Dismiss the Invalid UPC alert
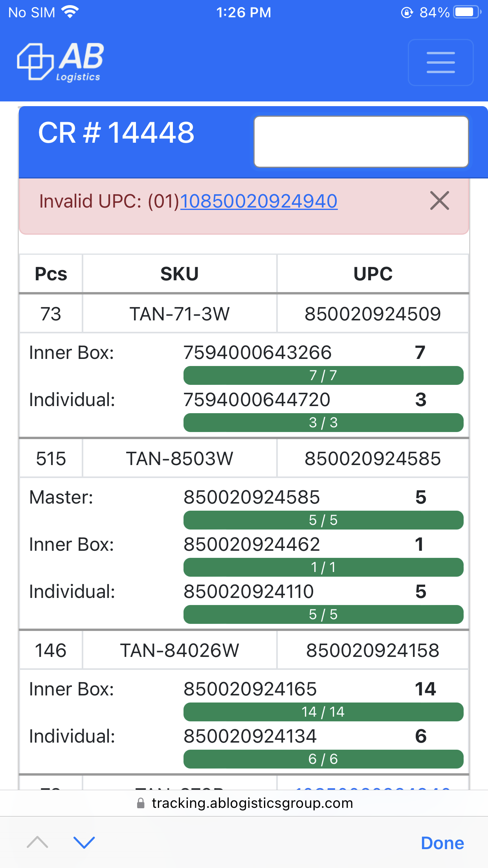 click(439, 201)
